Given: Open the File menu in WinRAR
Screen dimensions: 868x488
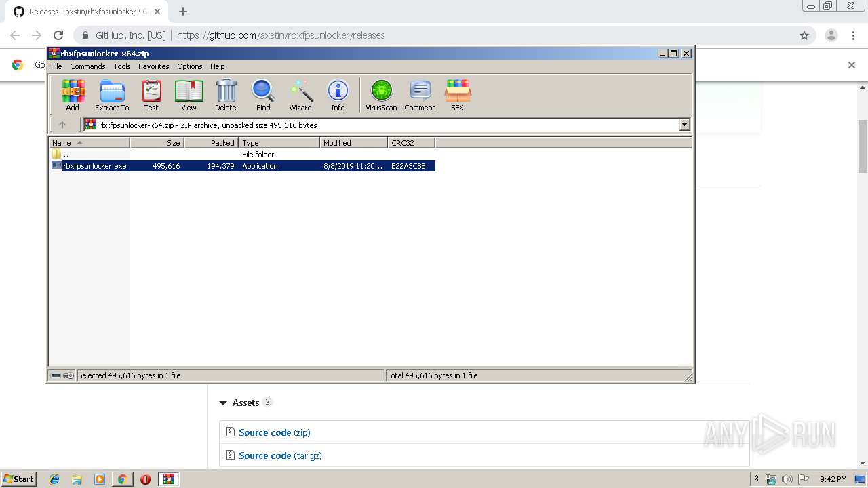Looking at the screenshot, I should (x=56, y=66).
